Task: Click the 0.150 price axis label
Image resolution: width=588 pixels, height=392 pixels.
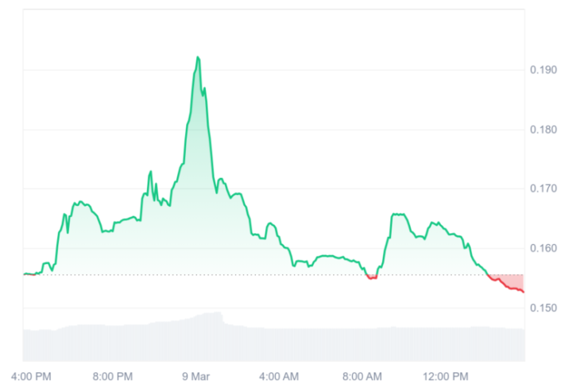Action: [543, 308]
